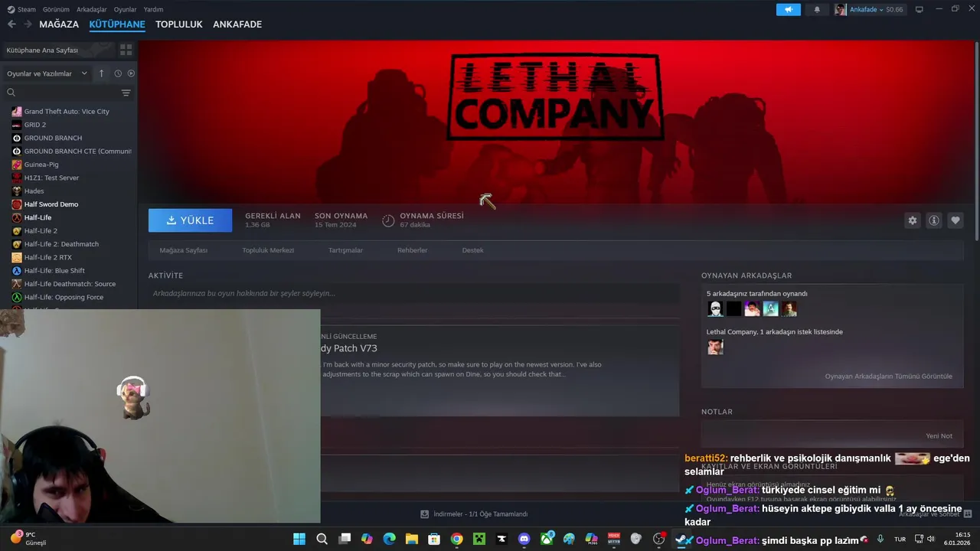Open the Yardım menu
980x551 pixels.
coord(153,10)
